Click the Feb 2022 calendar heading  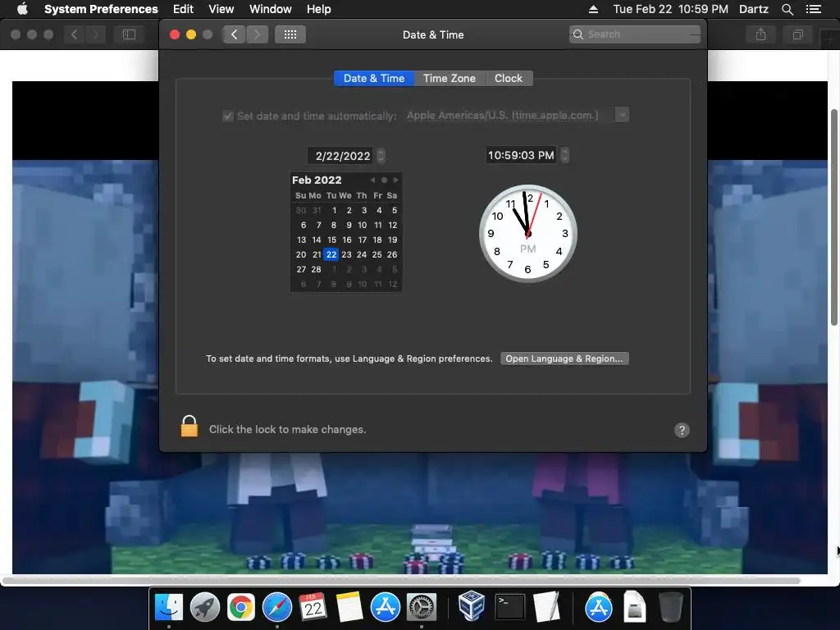point(317,180)
